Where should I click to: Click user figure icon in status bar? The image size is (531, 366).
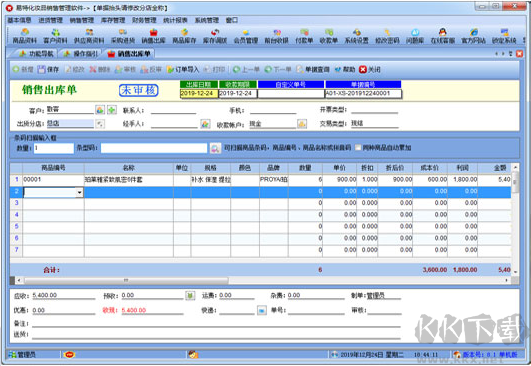(x=193, y=354)
